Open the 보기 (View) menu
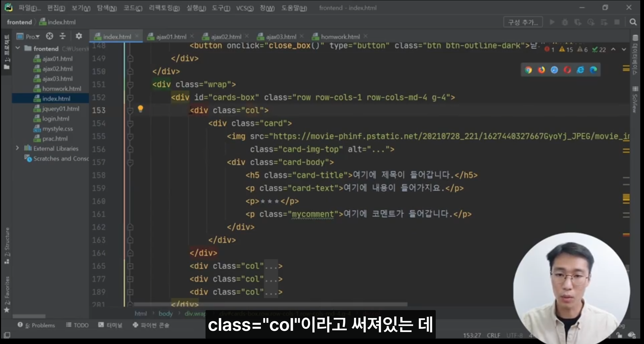644x344 pixels. pos(81,8)
